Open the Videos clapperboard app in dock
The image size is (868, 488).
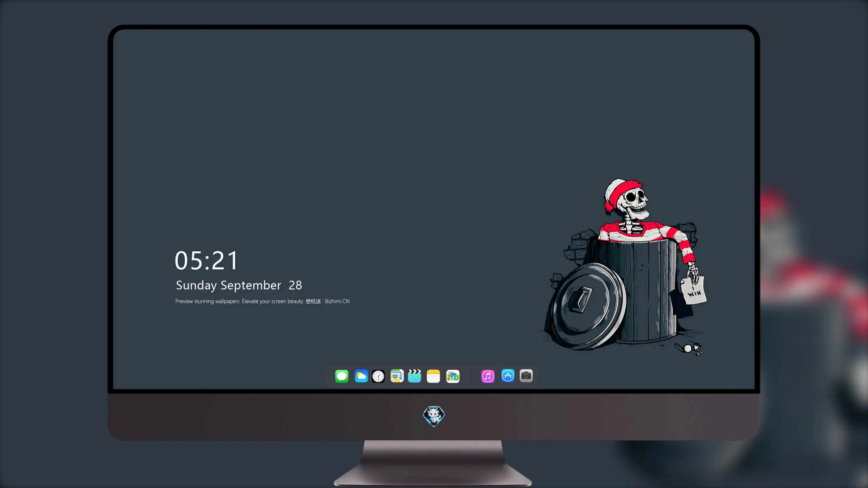415,376
